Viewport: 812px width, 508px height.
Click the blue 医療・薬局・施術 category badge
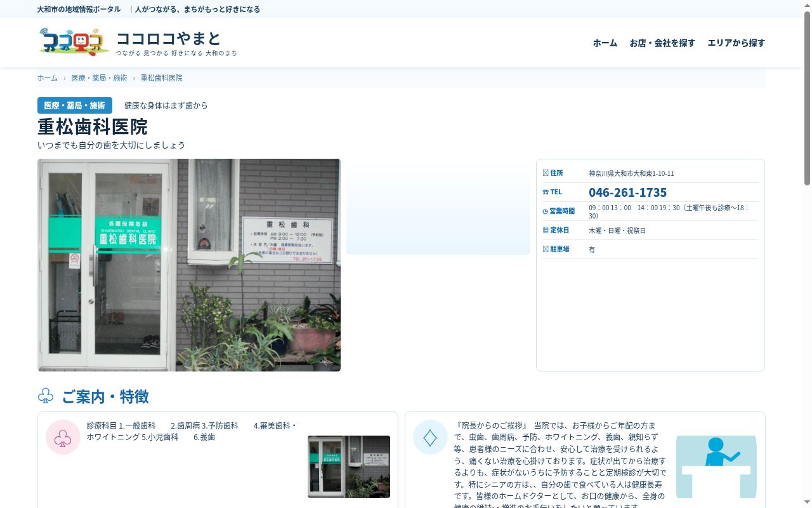click(75, 105)
